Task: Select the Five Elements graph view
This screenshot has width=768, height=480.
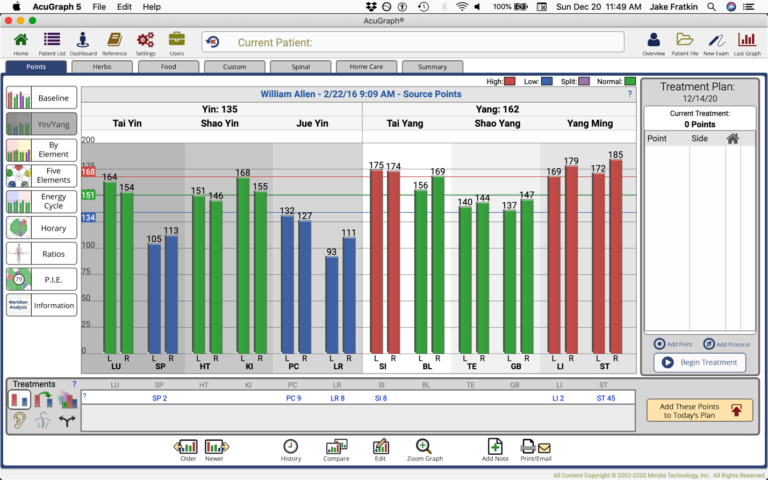Action: (x=41, y=176)
